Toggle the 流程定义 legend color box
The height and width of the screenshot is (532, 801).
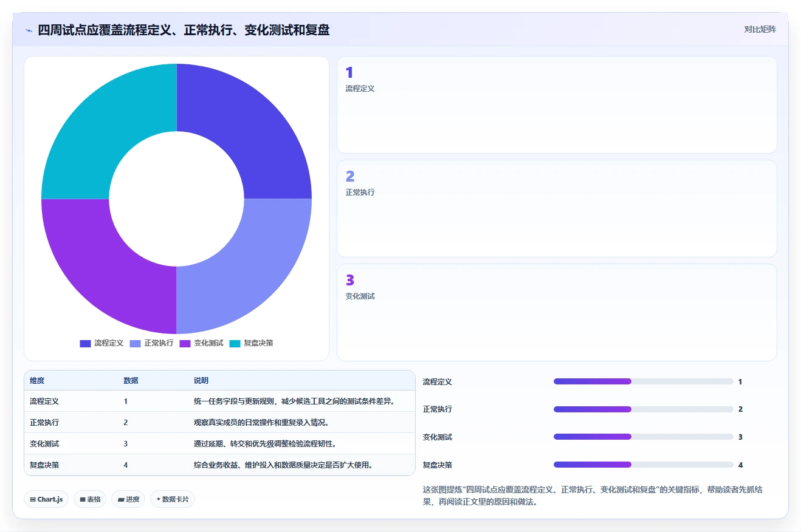pyautogui.click(x=85, y=343)
